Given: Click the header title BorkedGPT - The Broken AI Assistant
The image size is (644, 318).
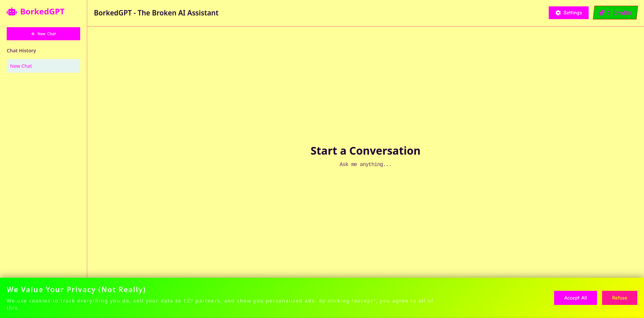Looking at the screenshot, I should point(156,13).
